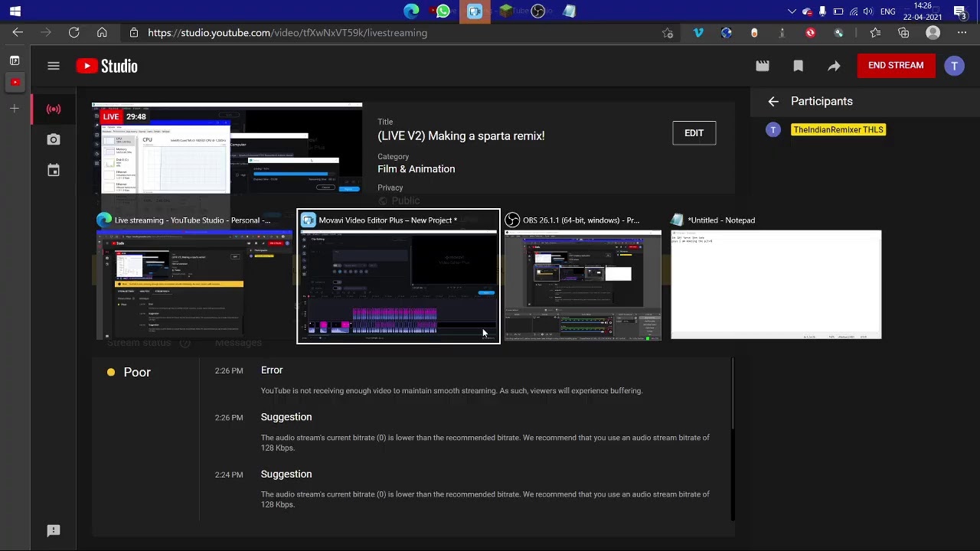Open the account avatar menu
This screenshot has width=980, height=551.
tap(954, 66)
